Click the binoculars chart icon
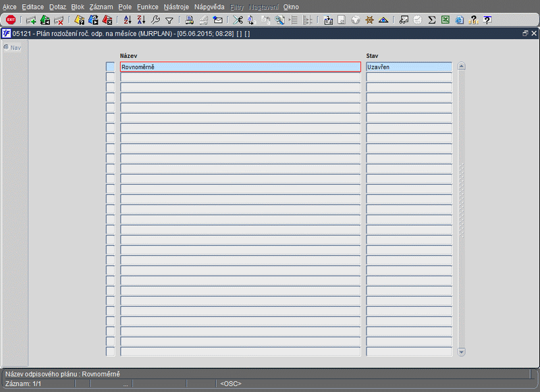 [404, 20]
